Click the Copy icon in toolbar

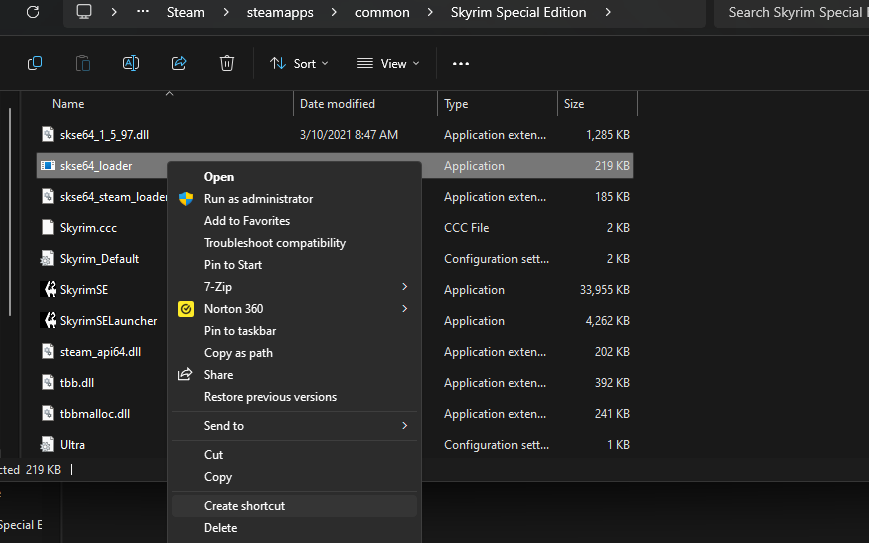pyautogui.click(x=35, y=63)
